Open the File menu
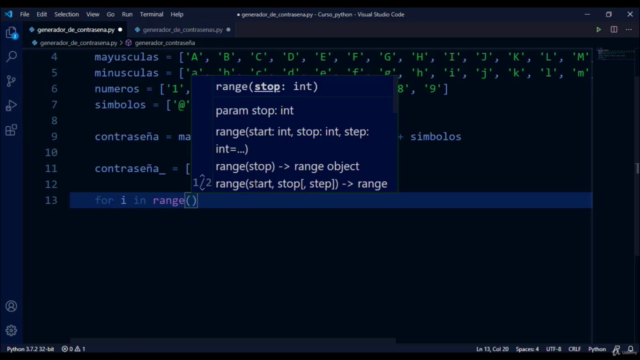The height and width of the screenshot is (360, 640). 24,14
